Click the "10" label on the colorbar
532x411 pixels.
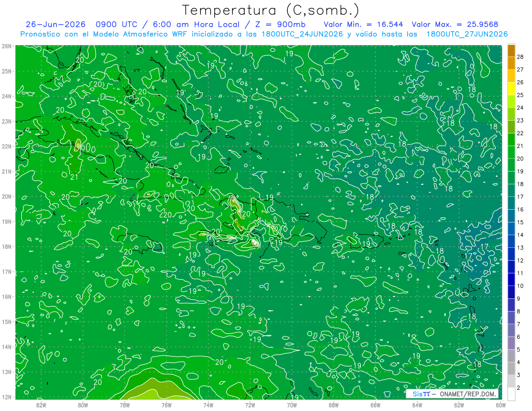pos(520,286)
